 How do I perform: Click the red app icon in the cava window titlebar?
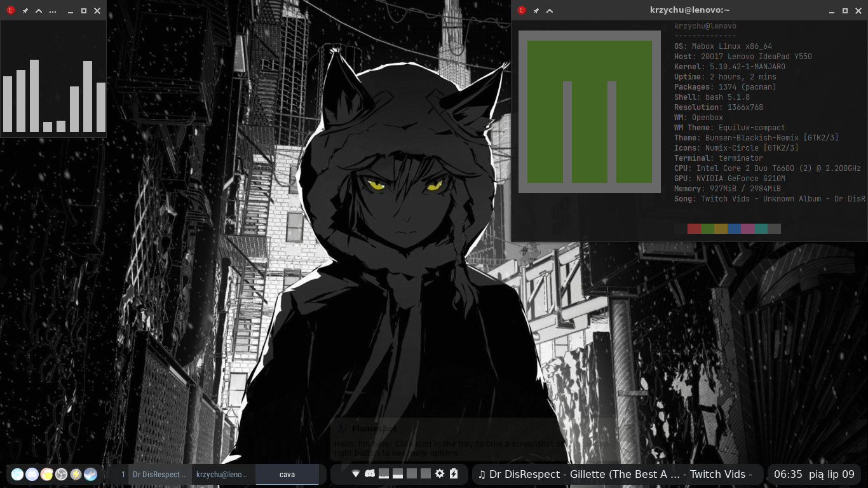pyautogui.click(x=10, y=11)
